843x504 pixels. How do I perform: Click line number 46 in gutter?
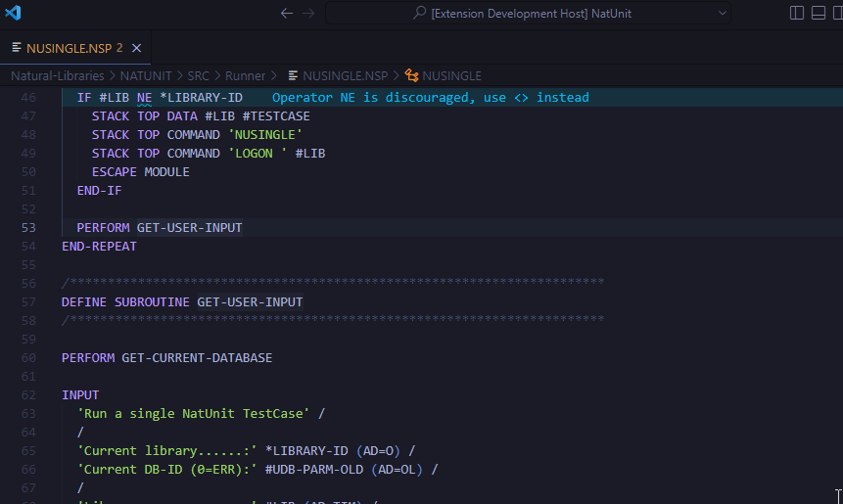pos(28,98)
